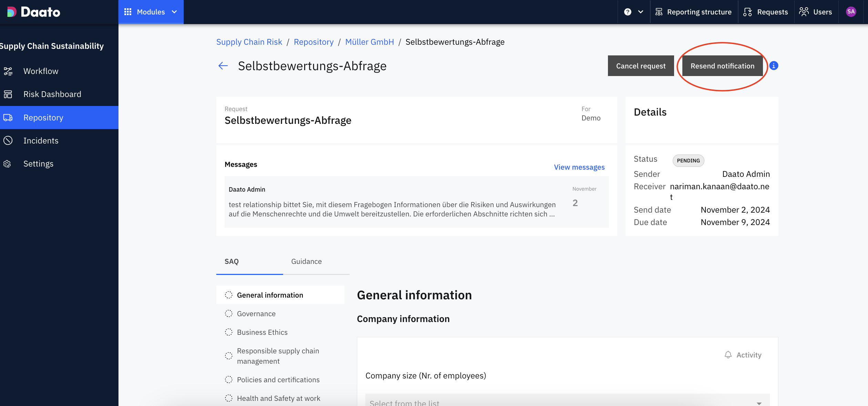868x406 pixels.
Task: Expand the Modules dropdown
Action: pos(151,12)
